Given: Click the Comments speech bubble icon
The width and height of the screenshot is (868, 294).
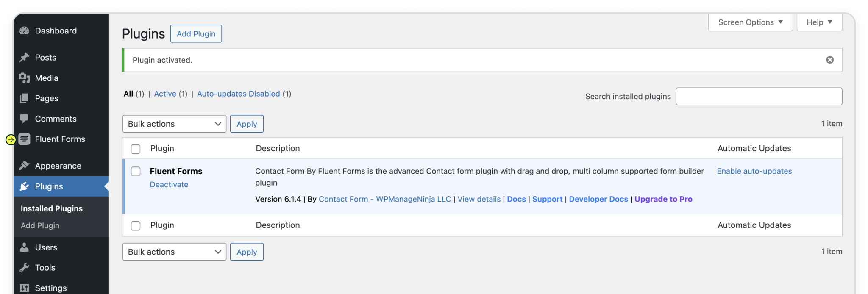Looking at the screenshot, I should click(25, 119).
